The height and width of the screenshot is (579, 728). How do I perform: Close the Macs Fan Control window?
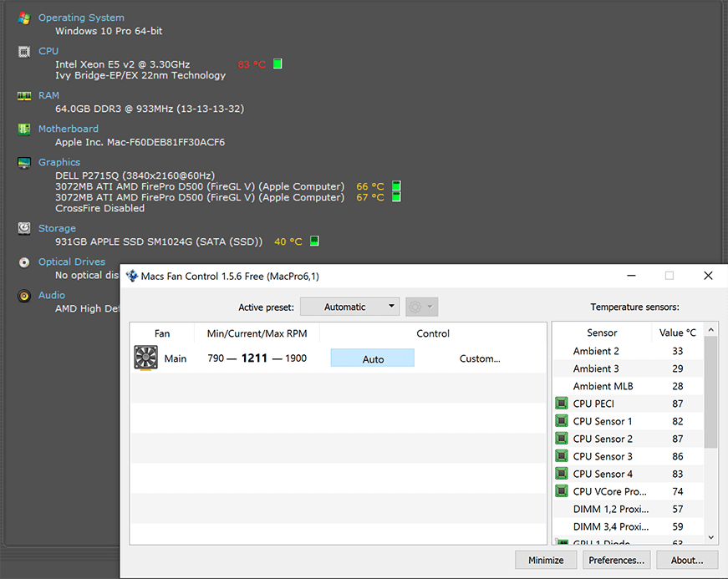[708, 276]
